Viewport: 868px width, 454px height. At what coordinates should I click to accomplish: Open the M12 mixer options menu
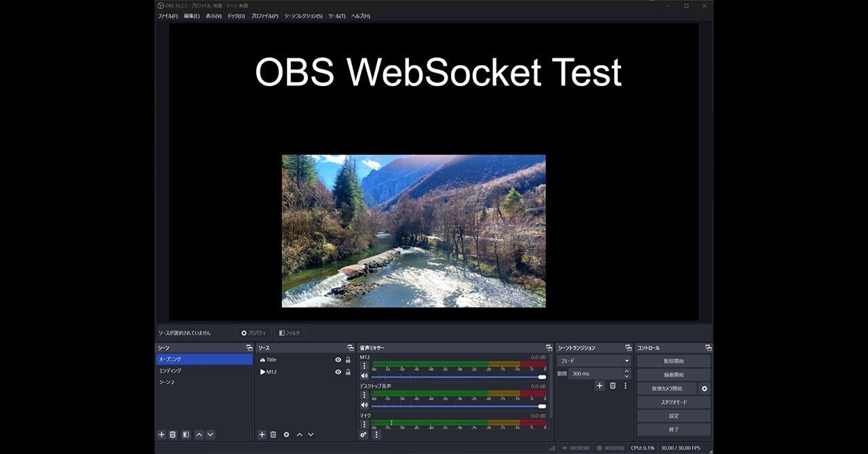365,363
